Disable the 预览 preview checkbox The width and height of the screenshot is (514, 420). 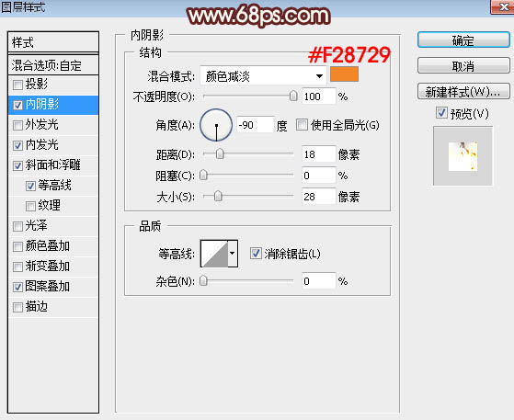point(441,113)
